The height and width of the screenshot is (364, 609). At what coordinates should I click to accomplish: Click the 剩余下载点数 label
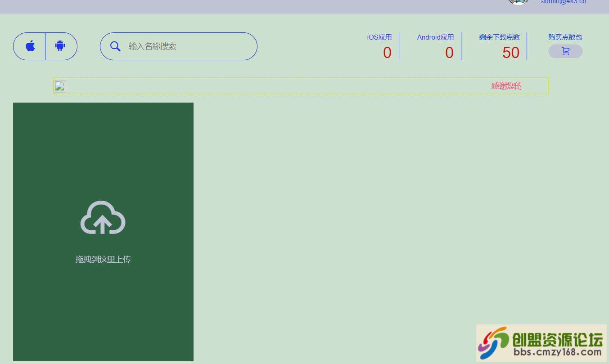click(500, 37)
